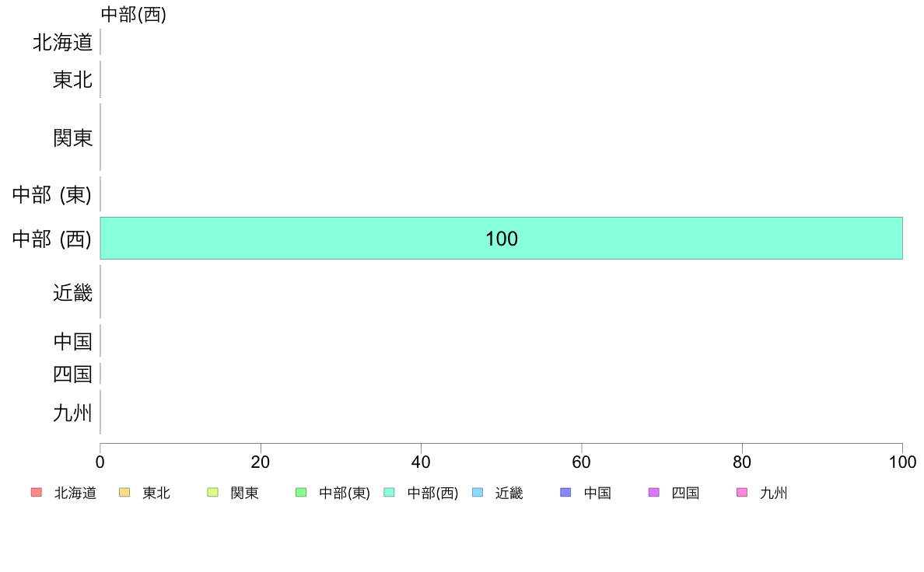924x572 pixels.
Task: Click the 近畿 axis category label
Action: tap(73, 293)
